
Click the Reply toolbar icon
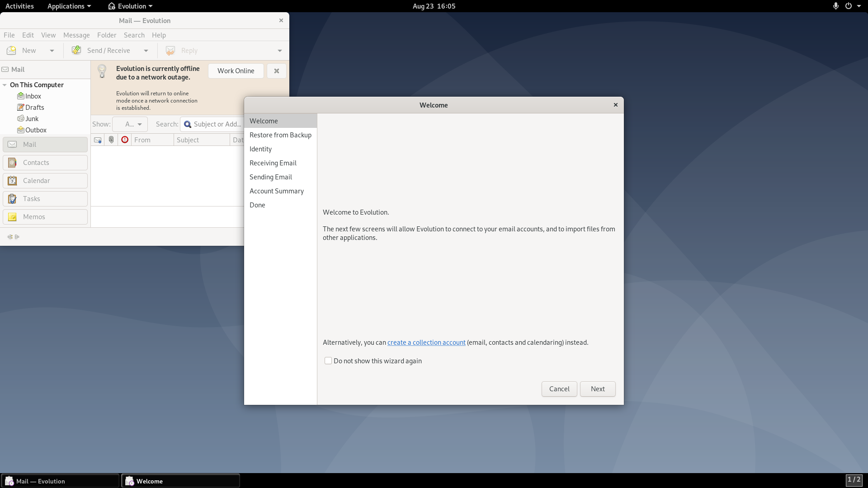(x=170, y=51)
